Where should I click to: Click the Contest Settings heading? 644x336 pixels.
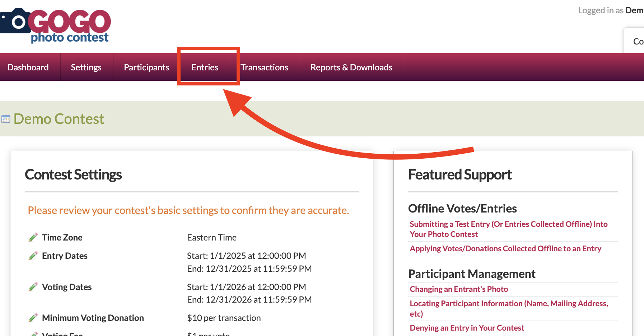coord(73,174)
